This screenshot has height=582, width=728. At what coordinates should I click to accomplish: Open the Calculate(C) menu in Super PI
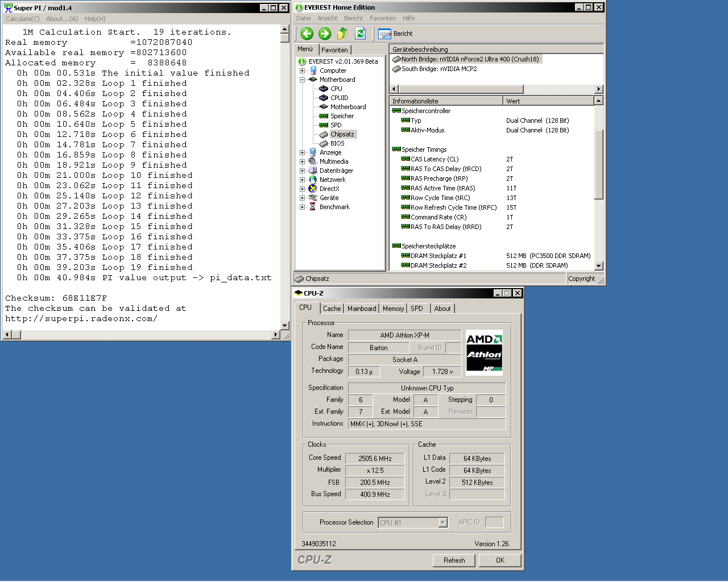click(x=23, y=19)
